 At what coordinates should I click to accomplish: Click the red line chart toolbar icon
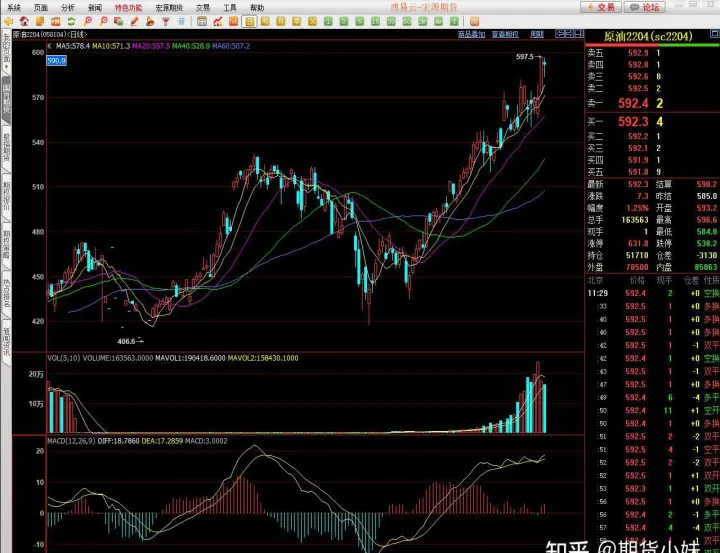(217, 21)
